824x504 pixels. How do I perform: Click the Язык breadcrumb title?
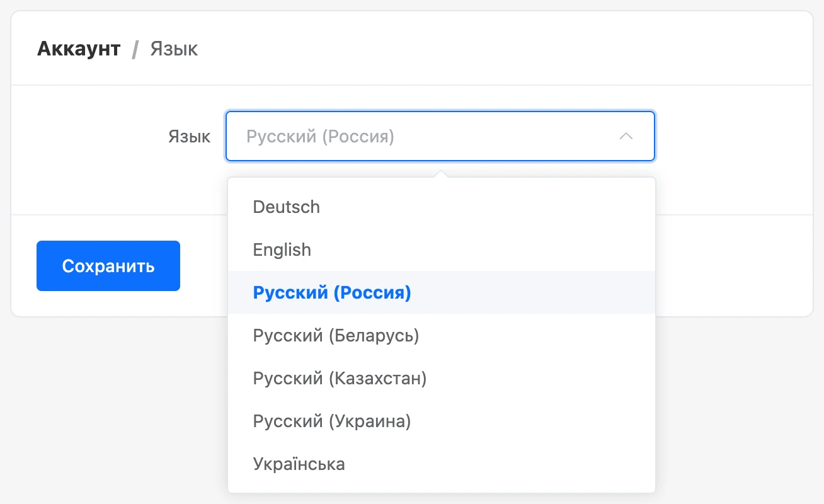[x=174, y=49]
